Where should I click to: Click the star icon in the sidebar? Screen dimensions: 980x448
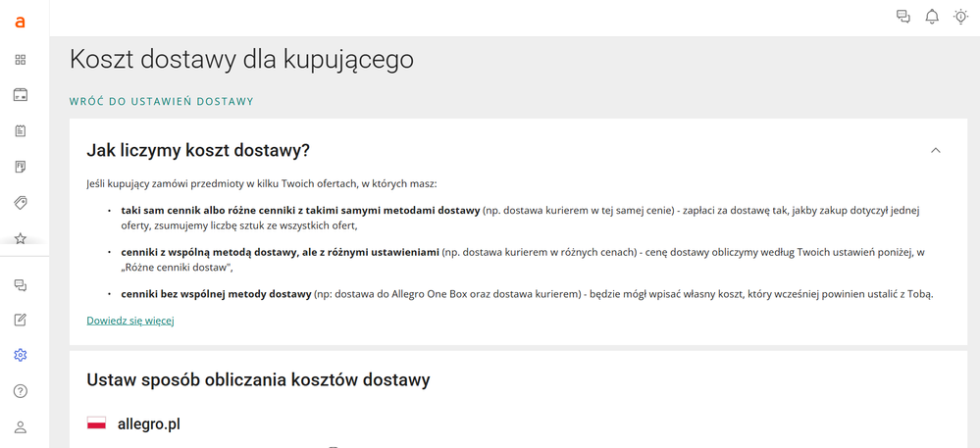point(21,238)
